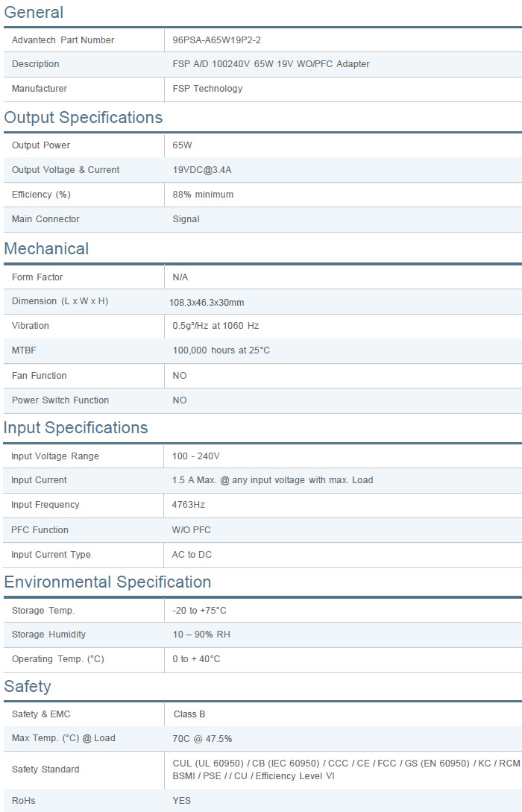522x812 pixels.
Task: Click the W/O PFC function value
Action: pyautogui.click(x=192, y=530)
